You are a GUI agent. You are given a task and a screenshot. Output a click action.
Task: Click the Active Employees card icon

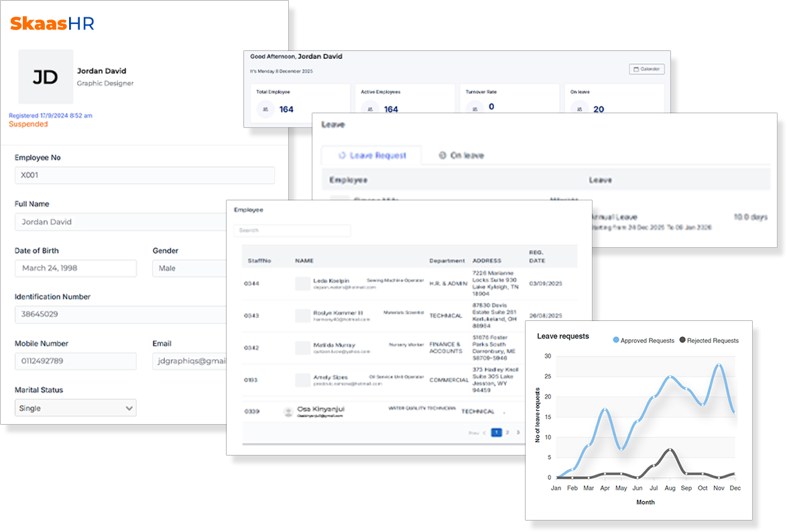click(x=371, y=109)
